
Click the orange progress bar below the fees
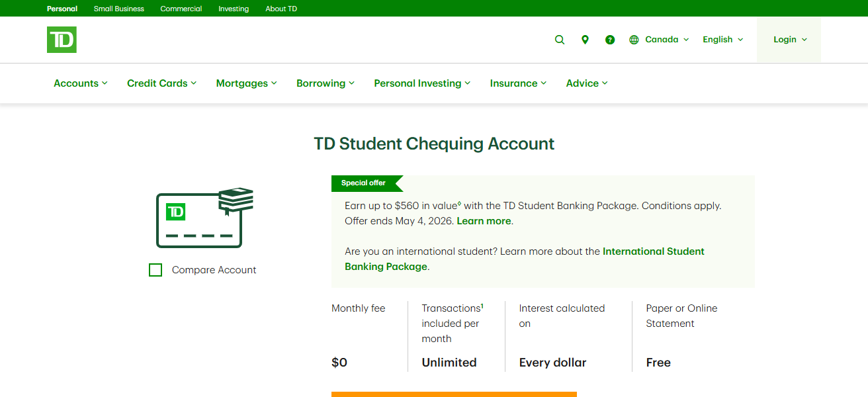454,393
